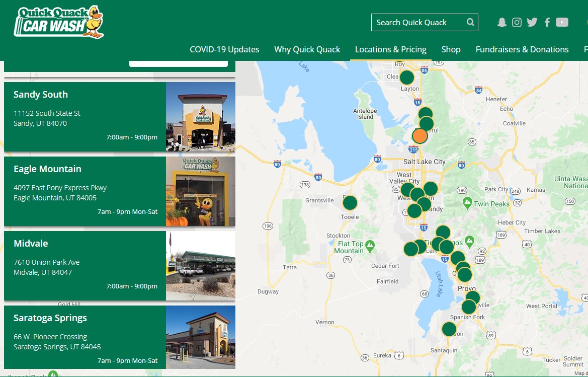588x377 pixels.
Task: Open the Shop menu item
Action: tap(451, 49)
